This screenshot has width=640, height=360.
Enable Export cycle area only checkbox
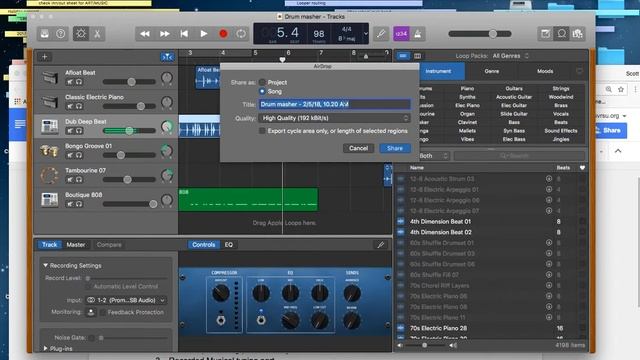coord(262,131)
